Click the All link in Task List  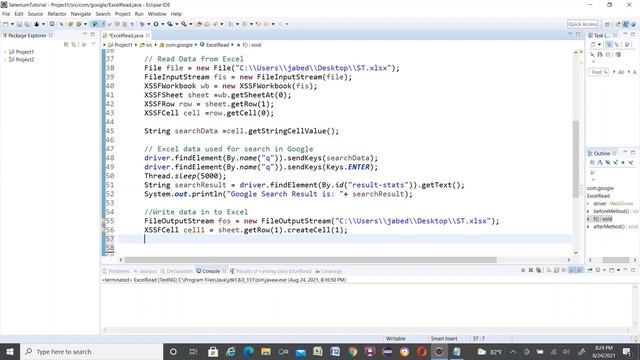pos(621,72)
